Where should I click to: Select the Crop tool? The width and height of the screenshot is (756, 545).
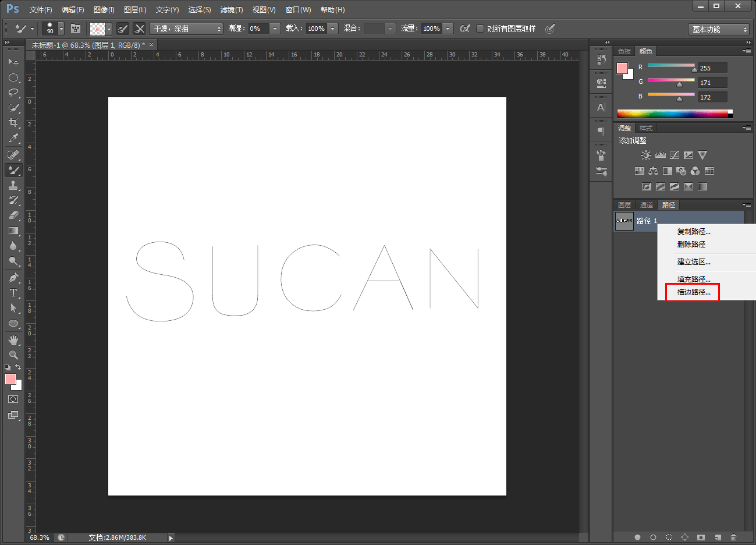(x=13, y=123)
